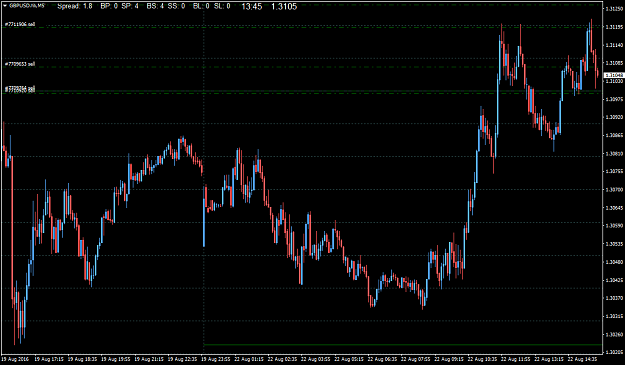The width and height of the screenshot is (625, 365).
Task: Click the '22 Aug 03:55' time axis label
Action: (x=316, y=359)
